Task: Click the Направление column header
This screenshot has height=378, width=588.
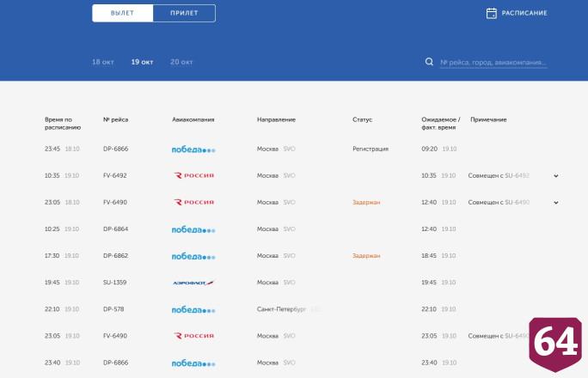Action: [276, 119]
